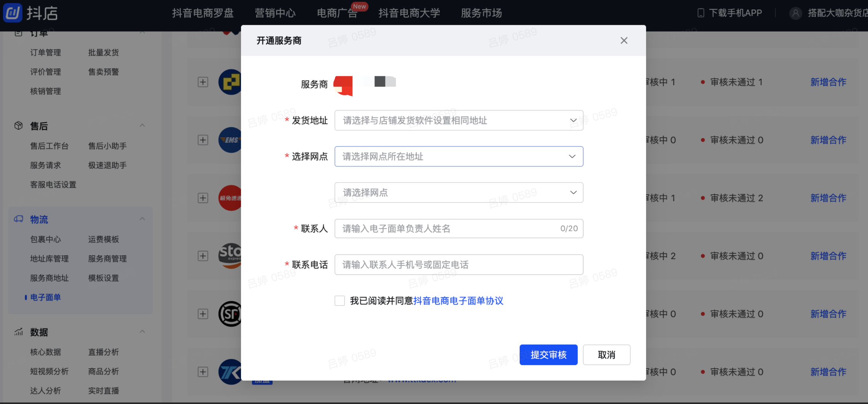Open the 请选择网点所在地址 dropdown
This screenshot has height=404, width=868.
click(x=459, y=156)
